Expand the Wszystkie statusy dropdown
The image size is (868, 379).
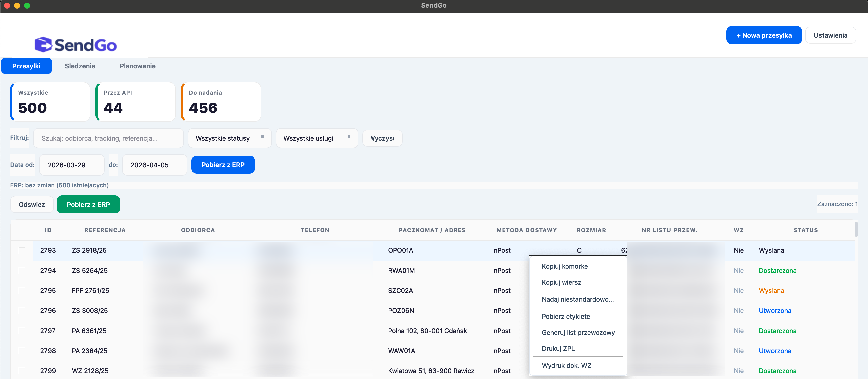click(x=230, y=138)
